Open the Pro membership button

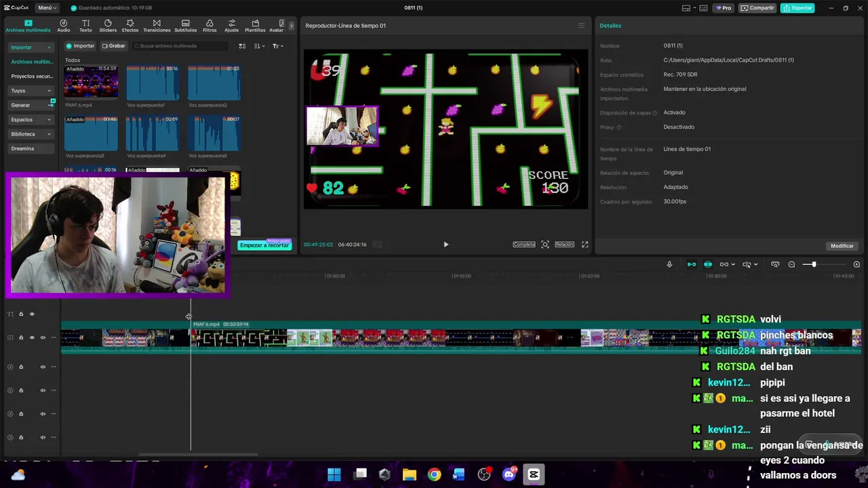pyautogui.click(x=724, y=8)
